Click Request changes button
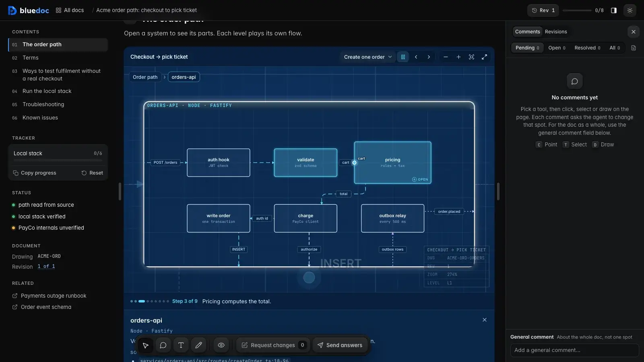The image size is (644, 362). [x=273, y=345]
